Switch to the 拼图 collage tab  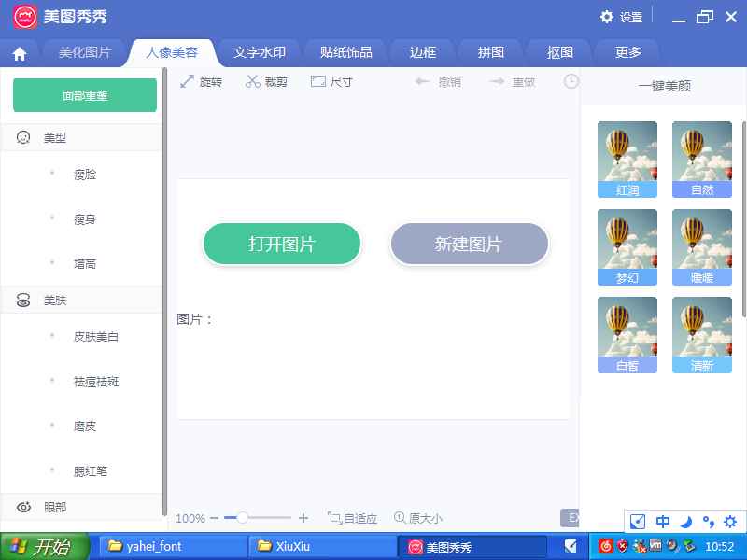tap(491, 53)
